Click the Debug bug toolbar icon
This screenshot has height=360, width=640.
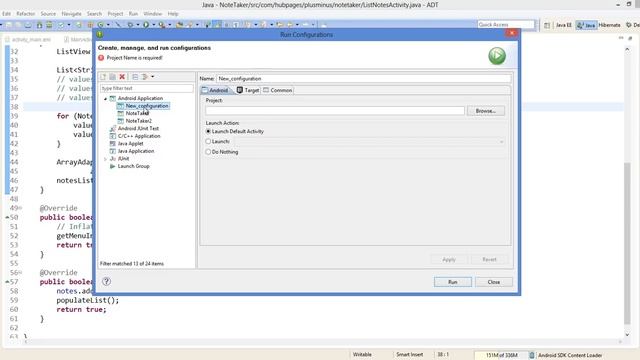pyautogui.click(x=131, y=25)
